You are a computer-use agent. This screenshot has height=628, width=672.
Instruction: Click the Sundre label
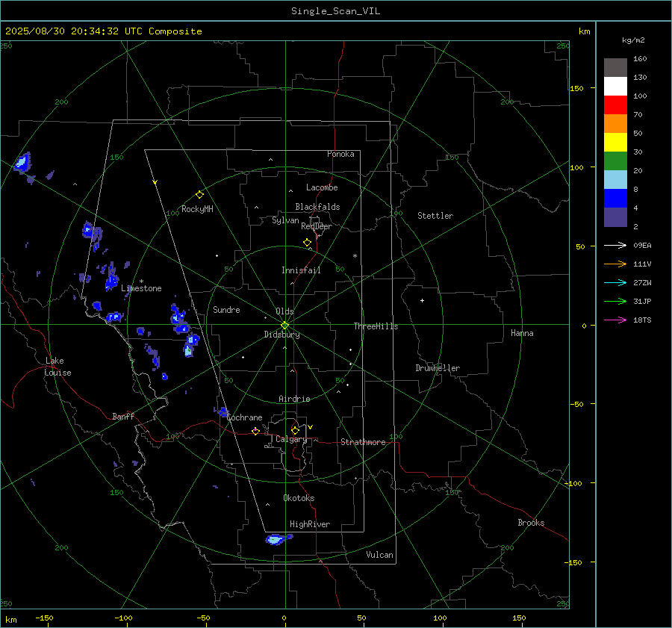[226, 310]
